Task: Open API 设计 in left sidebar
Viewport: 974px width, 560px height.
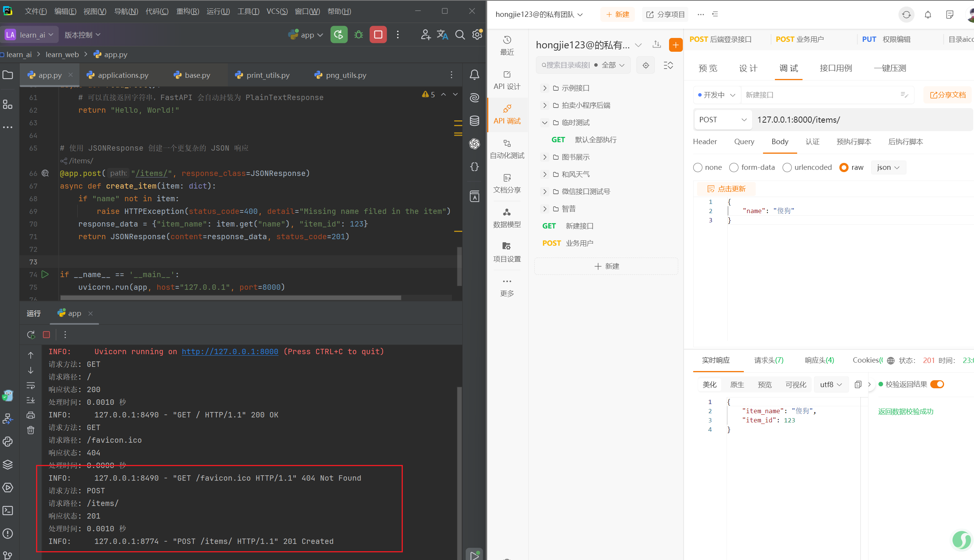Action: [x=507, y=80]
